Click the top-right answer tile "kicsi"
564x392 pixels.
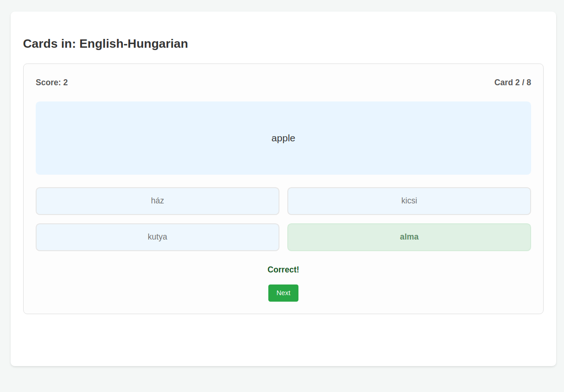(409, 201)
